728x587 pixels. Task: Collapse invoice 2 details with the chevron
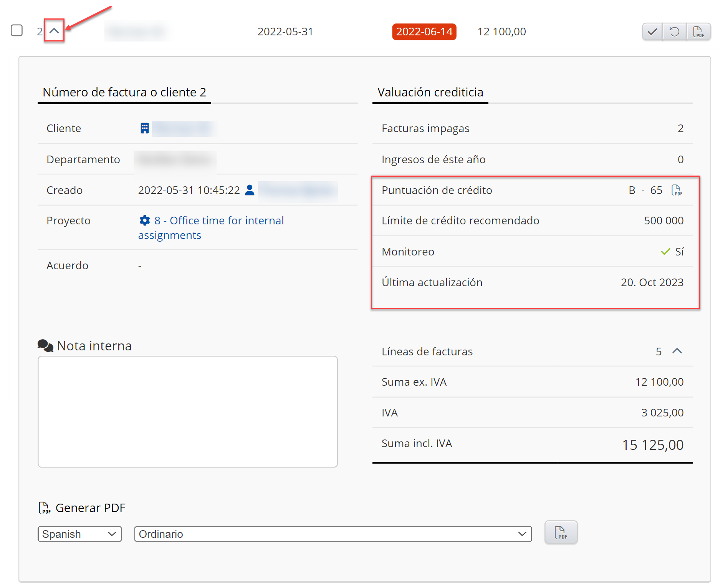tap(54, 31)
